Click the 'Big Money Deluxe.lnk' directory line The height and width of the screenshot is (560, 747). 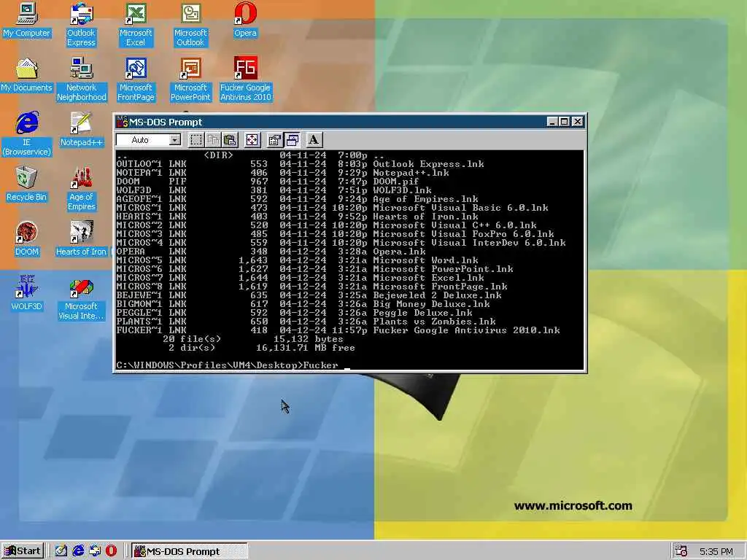coord(303,304)
